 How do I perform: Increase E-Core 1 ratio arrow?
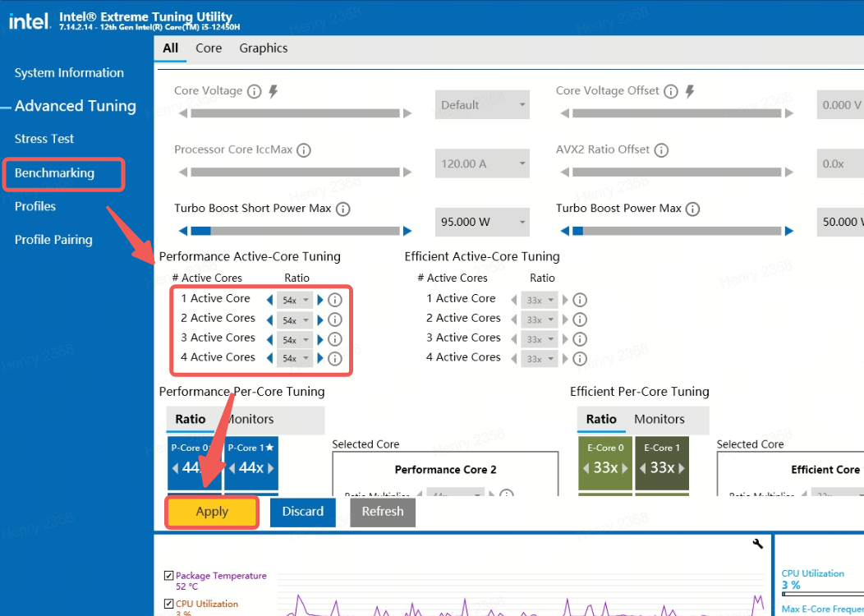tap(682, 468)
